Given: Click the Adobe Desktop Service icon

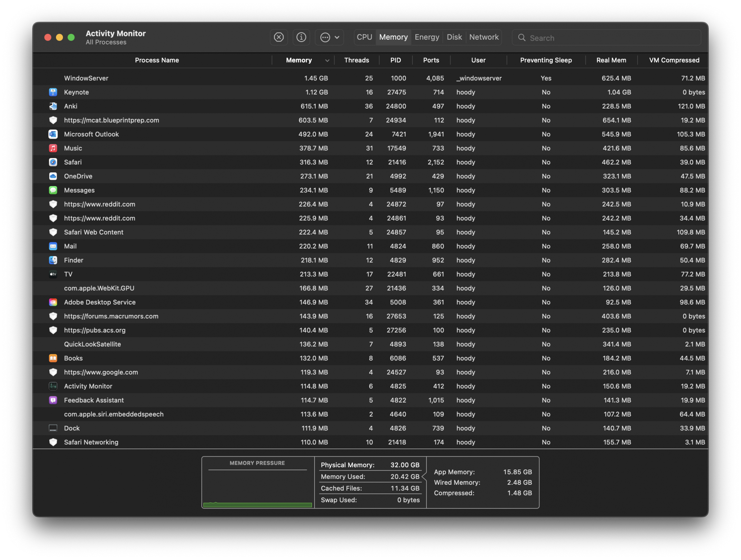Looking at the screenshot, I should [53, 302].
